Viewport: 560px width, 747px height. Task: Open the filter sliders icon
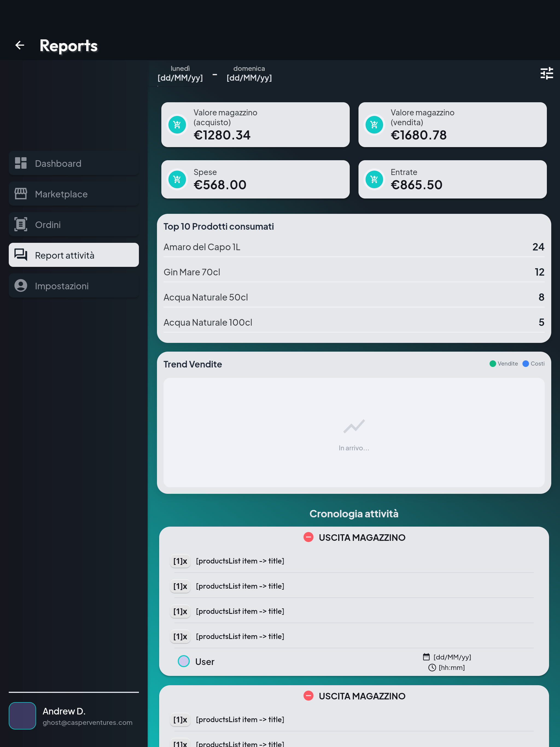[x=547, y=73]
